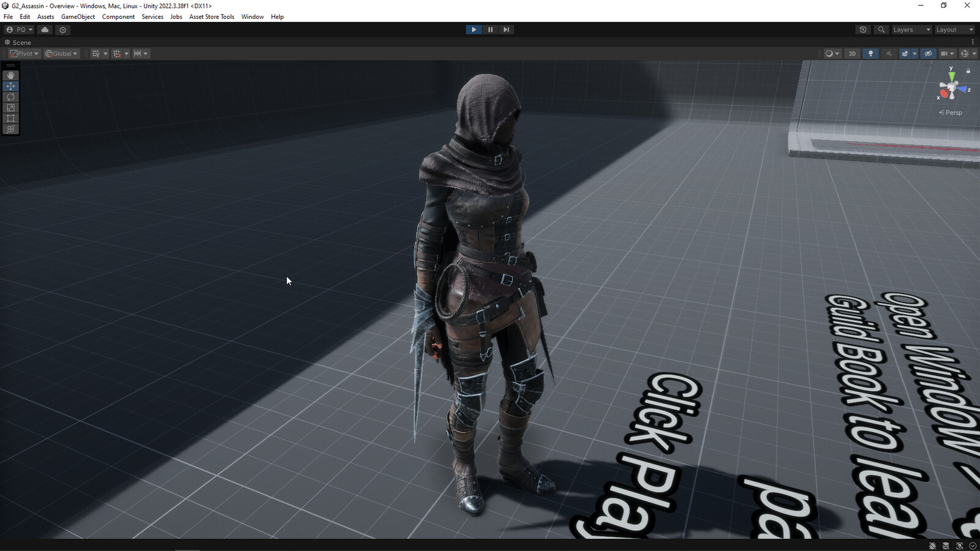Click the Step frame button
Viewport: 980px width, 551px height.
506,29
